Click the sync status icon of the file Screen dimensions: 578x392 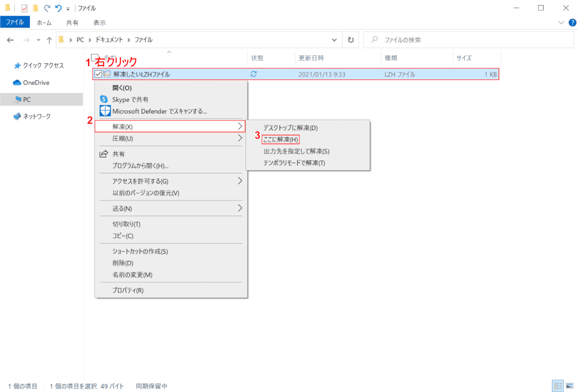pos(254,74)
